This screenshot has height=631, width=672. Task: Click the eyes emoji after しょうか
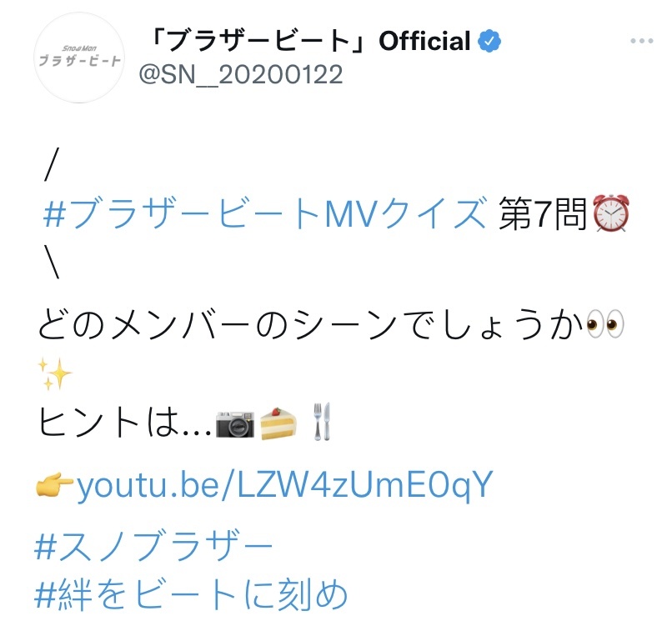point(605,324)
